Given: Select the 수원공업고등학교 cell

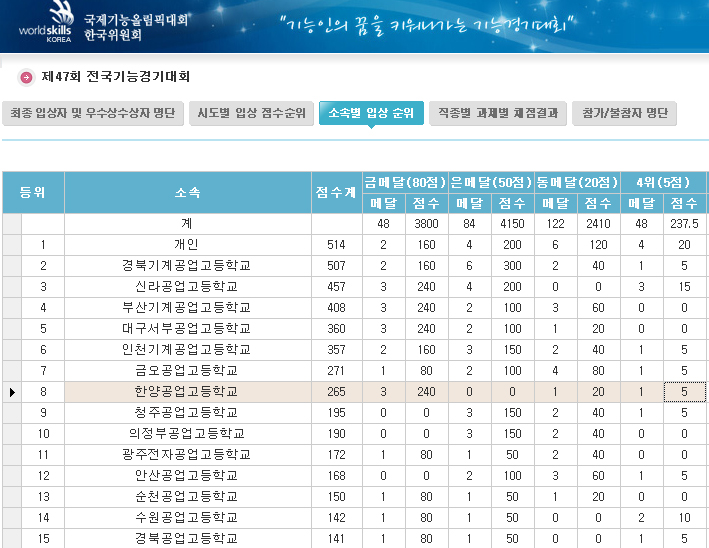Looking at the screenshot, I should (187, 518).
